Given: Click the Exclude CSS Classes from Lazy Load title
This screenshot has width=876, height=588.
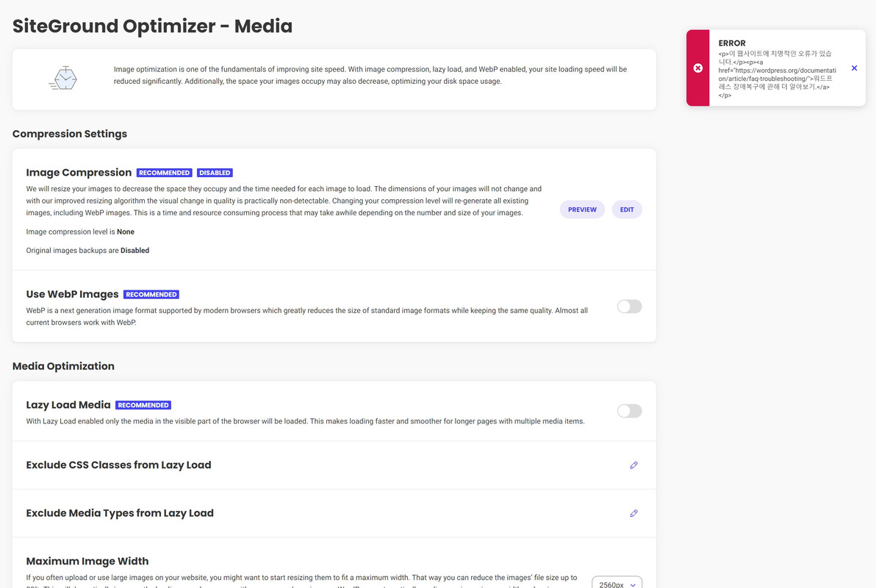Looking at the screenshot, I should point(118,465).
